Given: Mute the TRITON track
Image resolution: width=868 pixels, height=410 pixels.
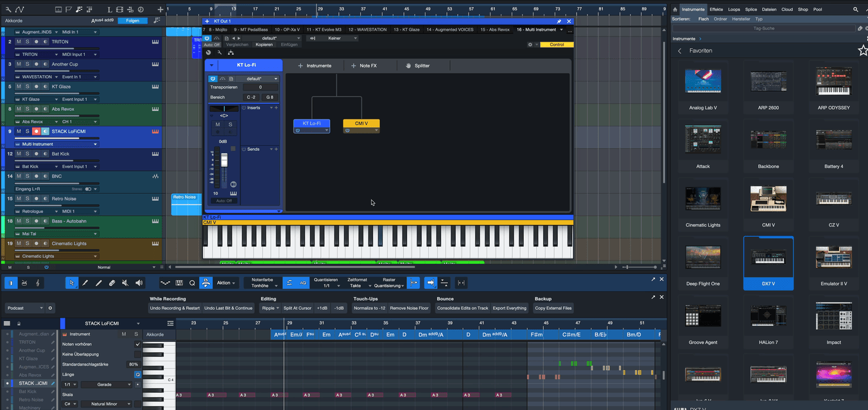Looking at the screenshot, I should pos(19,42).
